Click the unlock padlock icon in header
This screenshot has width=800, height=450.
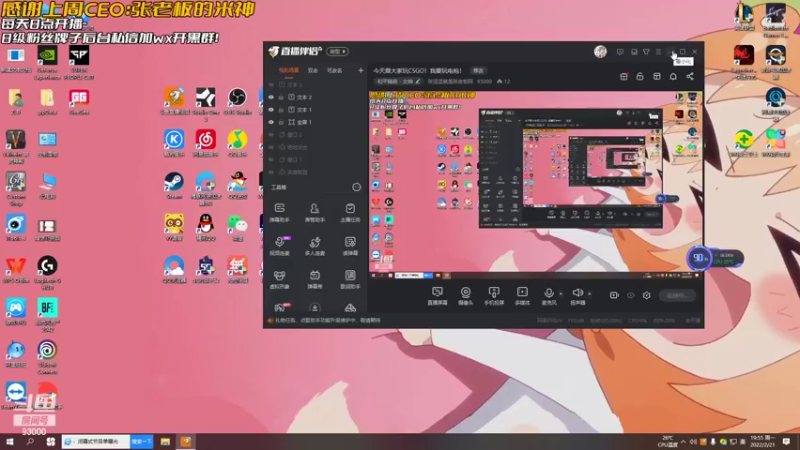point(640,77)
